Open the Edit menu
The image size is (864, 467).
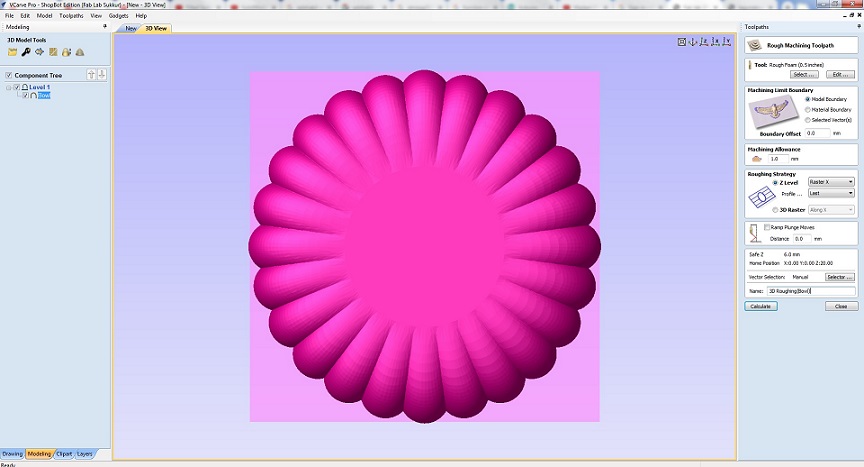pyautogui.click(x=25, y=15)
